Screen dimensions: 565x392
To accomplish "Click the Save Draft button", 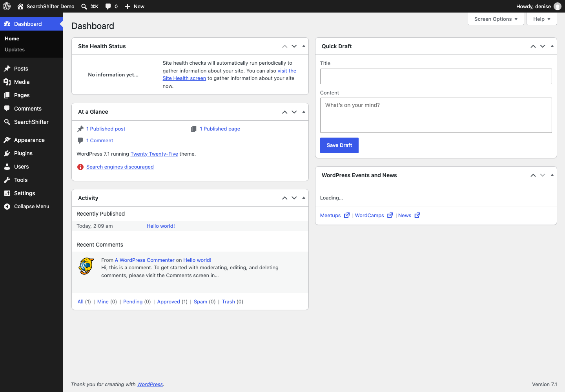I will click(339, 145).
